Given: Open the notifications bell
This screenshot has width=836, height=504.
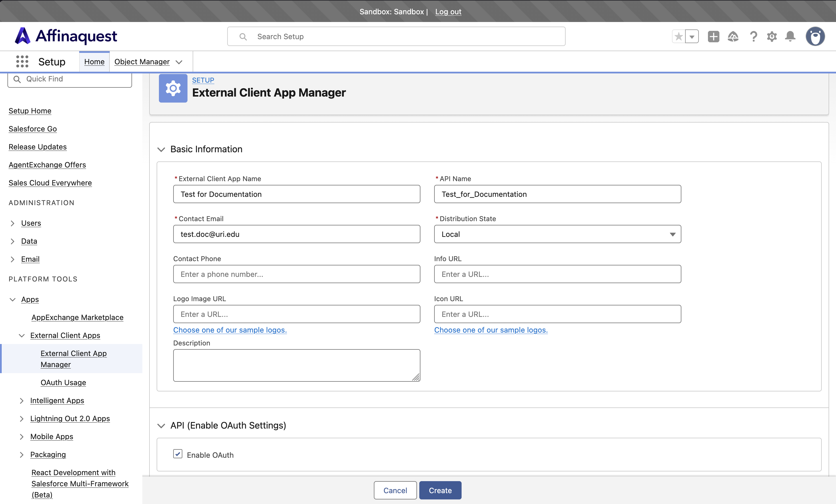Looking at the screenshot, I should pos(790,37).
